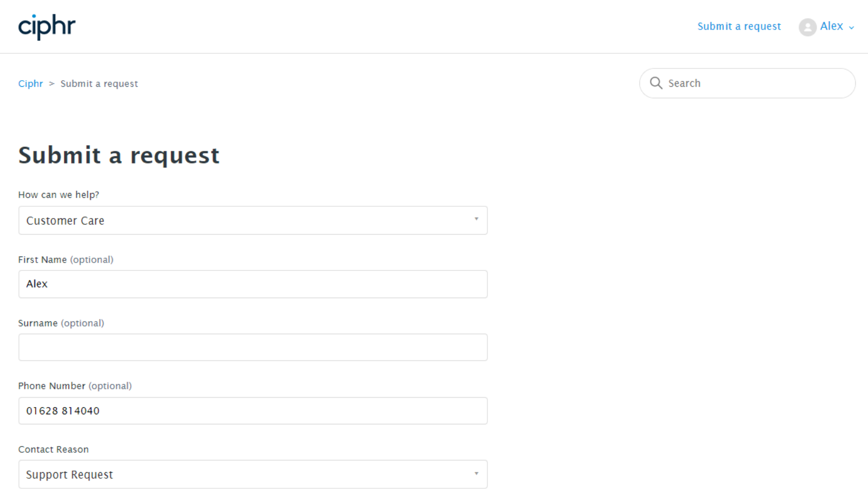Click the Submit a request breadcrumb item
This screenshot has width=868, height=495.
[x=99, y=83]
